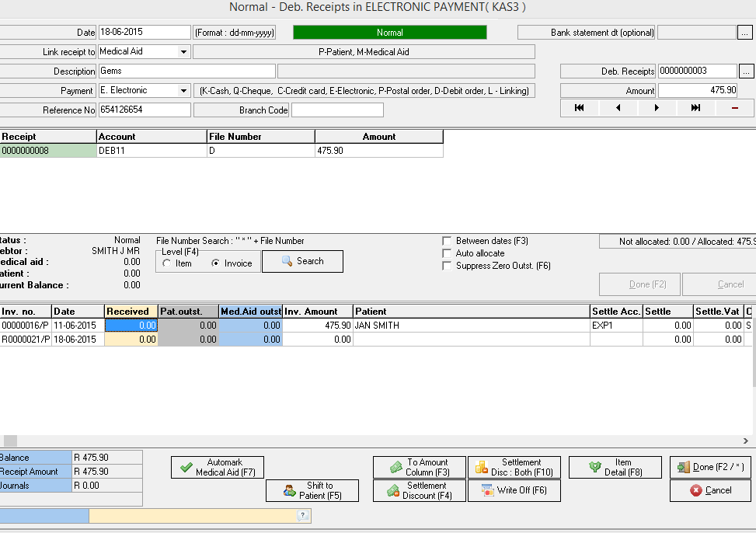756x533 pixels.
Task: Jump to last record arrow
Action: coord(695,108)
